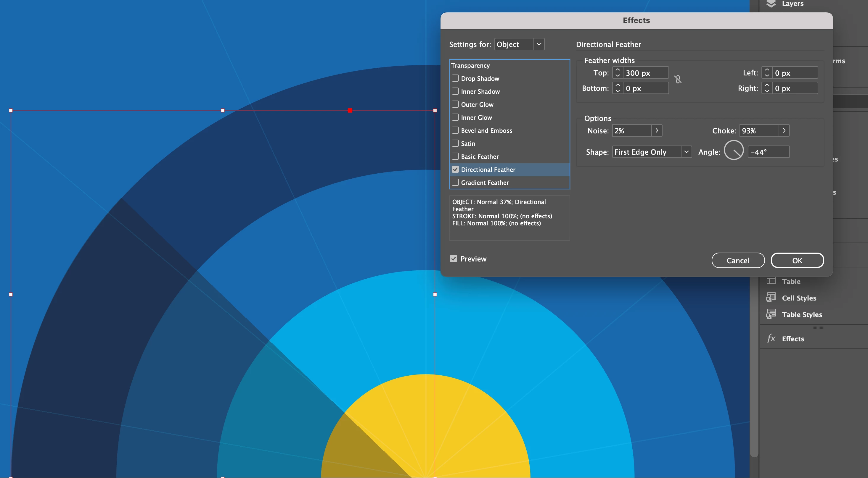Viewport: 868px width, 478px height.
Task: Click the Bottom feather width field
Action: click(x=646, y=88)
